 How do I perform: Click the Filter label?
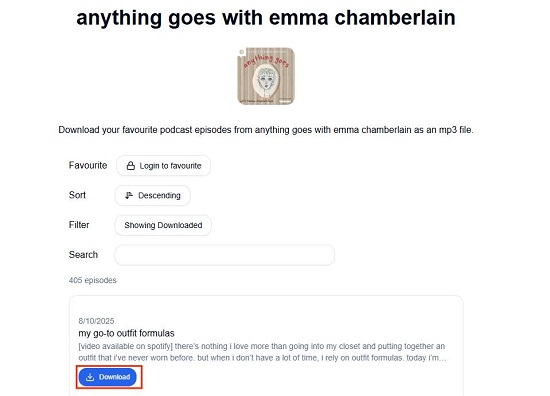(x=79, y=225)
